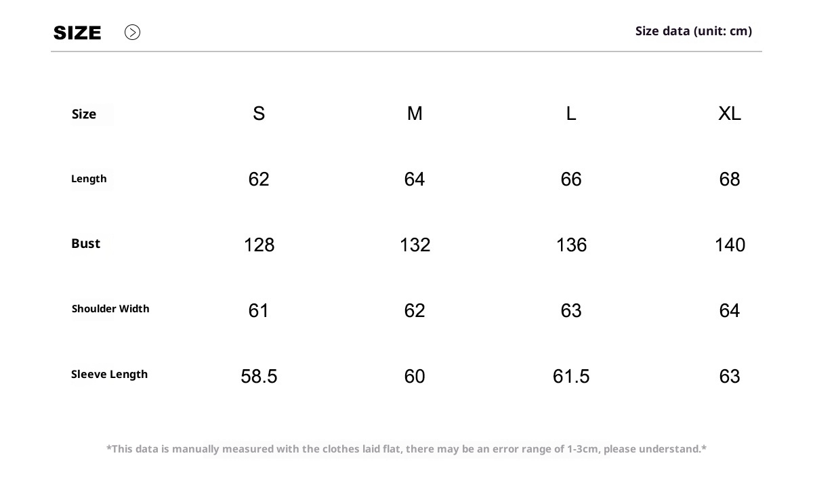The height and width of the screenshot is (504, 813).
Task: Click the "Size data (unit: cm)" label
Action: (x=693, y=31)
